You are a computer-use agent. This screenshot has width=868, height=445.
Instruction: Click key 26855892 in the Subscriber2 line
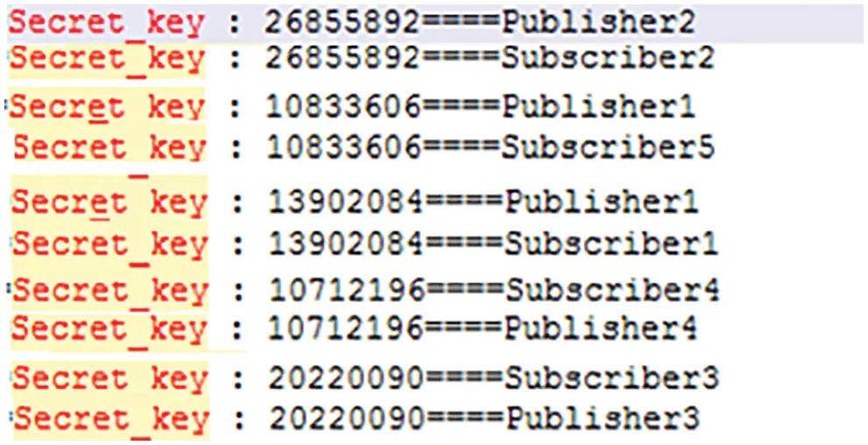[x=342, y=58]
